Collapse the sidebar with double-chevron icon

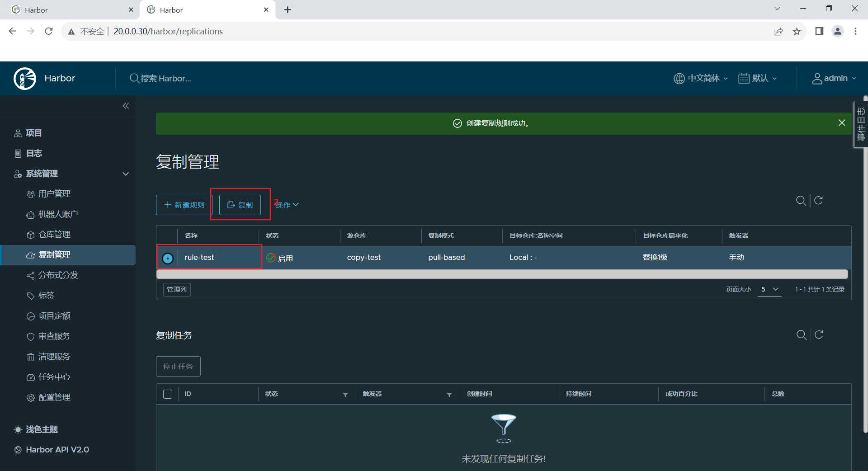tap(126, 106)
